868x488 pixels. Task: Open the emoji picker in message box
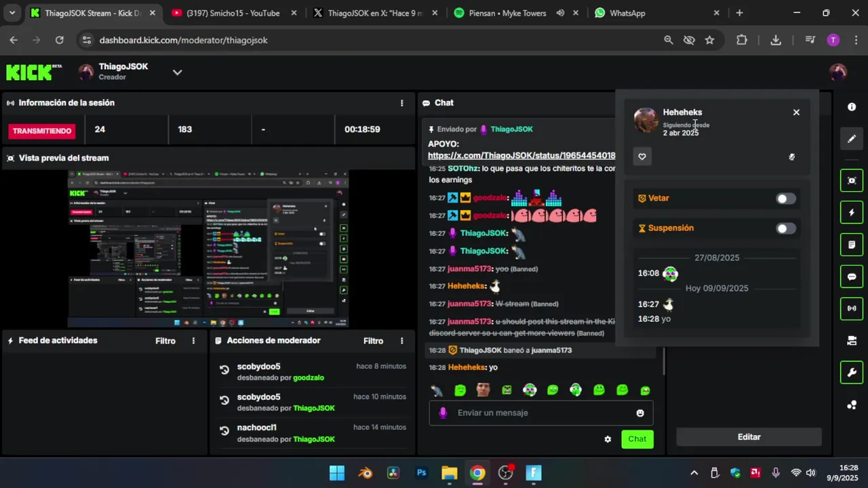click(x=640, y=413)
